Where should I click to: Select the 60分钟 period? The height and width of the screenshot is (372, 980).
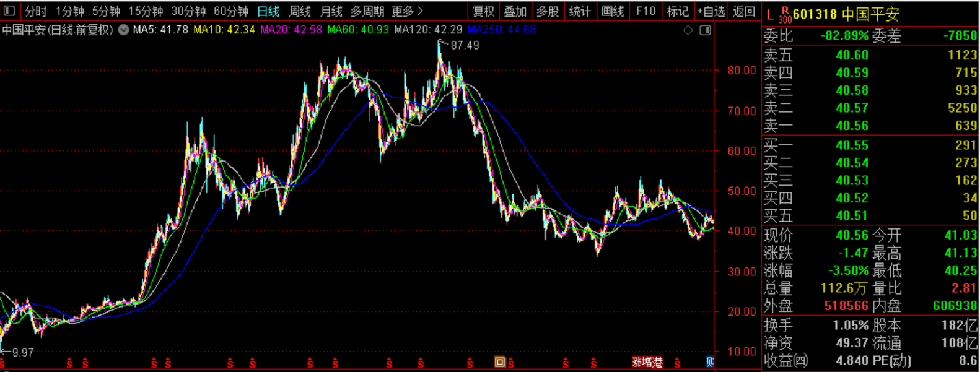(x=231, y=11)
